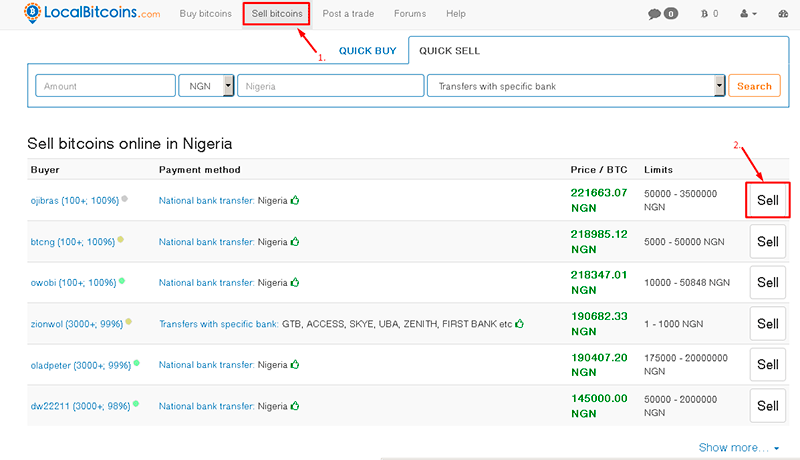Click thumbs-up icon in ojibras row
Screen dimensions: 800x460
tap(295, 200)
